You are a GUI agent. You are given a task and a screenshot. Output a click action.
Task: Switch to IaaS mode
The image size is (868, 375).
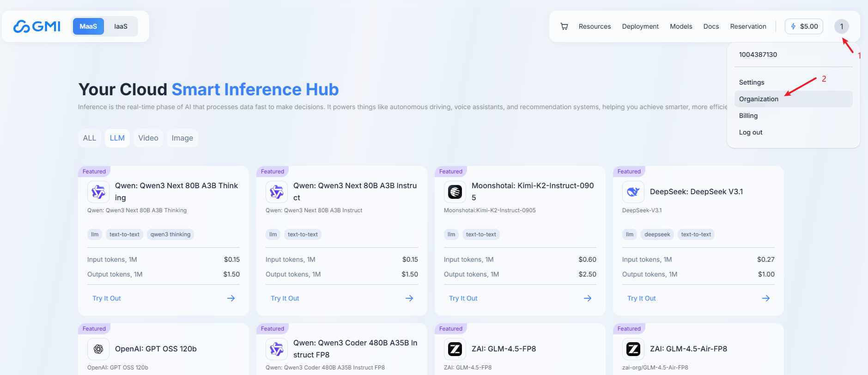[x=121, y=26]
